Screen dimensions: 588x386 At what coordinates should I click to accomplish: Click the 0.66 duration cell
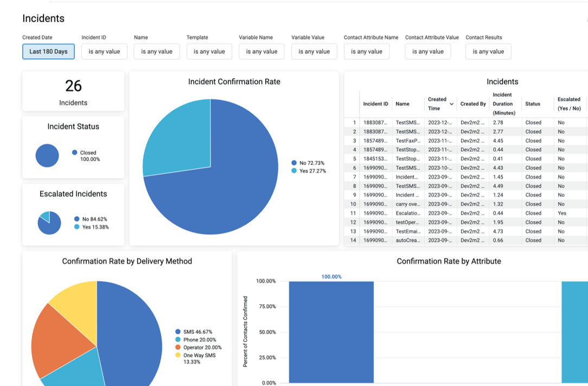498,241
